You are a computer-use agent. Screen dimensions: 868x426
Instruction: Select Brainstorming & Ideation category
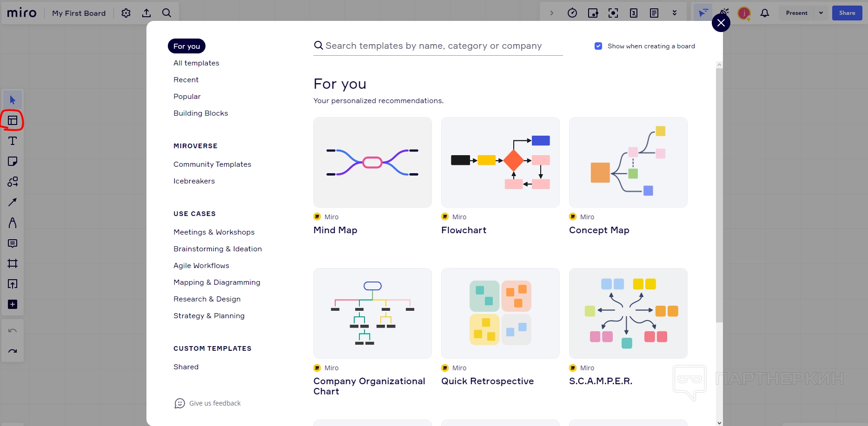click(x=218, y=249)
